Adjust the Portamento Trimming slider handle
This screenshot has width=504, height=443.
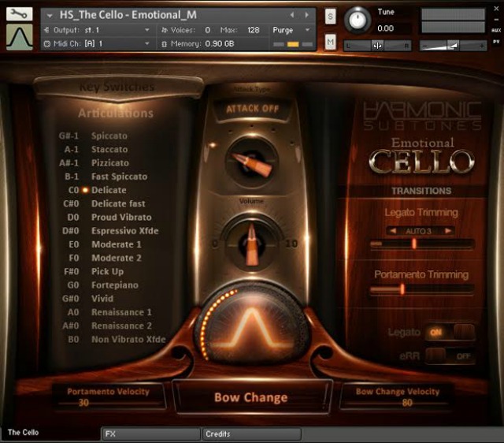[402, 289]
